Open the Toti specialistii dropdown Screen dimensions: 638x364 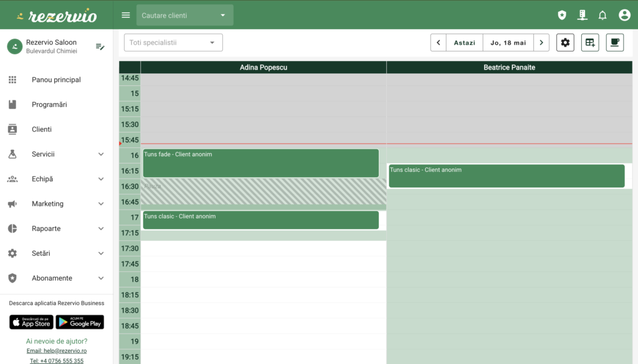pyautogui.click(x=173, y=42)
